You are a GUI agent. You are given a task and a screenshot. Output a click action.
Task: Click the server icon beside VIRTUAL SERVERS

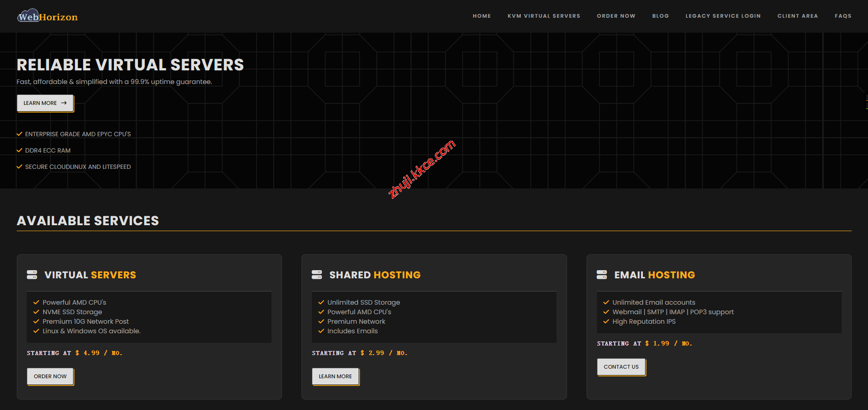(32, 274)
